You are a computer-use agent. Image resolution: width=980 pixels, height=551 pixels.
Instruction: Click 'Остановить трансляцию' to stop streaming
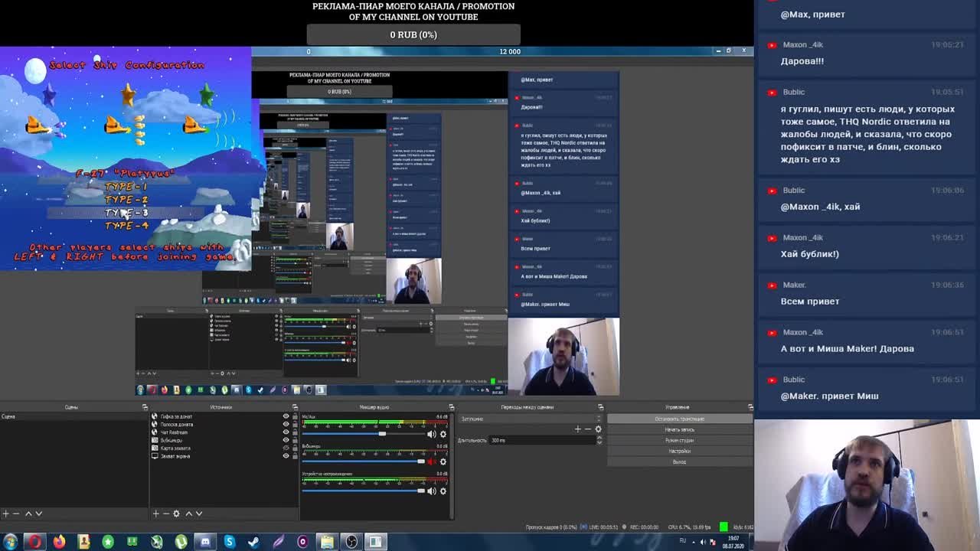pyautogui.click(x=679, y=419)
